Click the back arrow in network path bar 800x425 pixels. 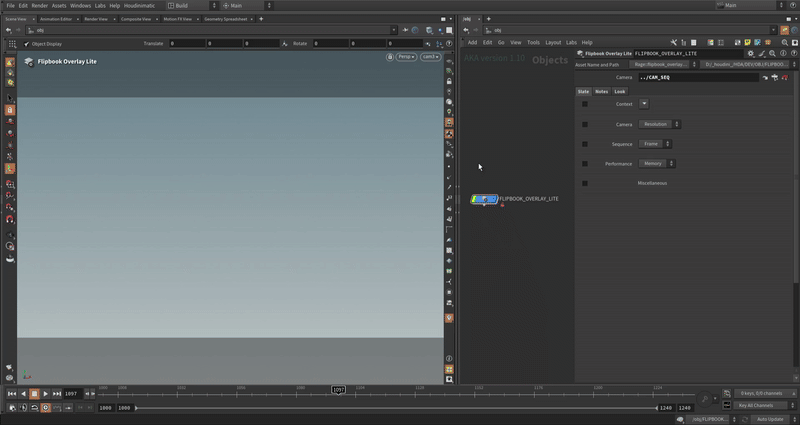click(466, 30)
